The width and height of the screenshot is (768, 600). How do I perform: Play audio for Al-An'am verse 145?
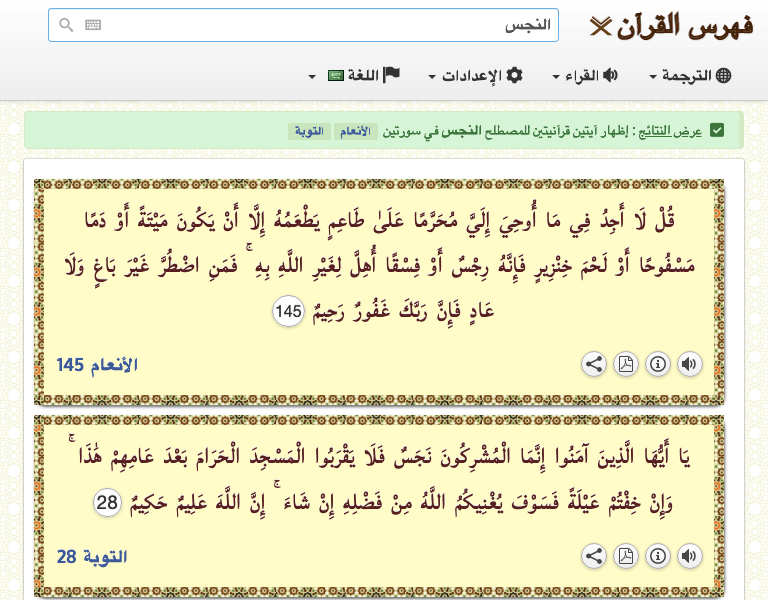[x=690, y=364]
